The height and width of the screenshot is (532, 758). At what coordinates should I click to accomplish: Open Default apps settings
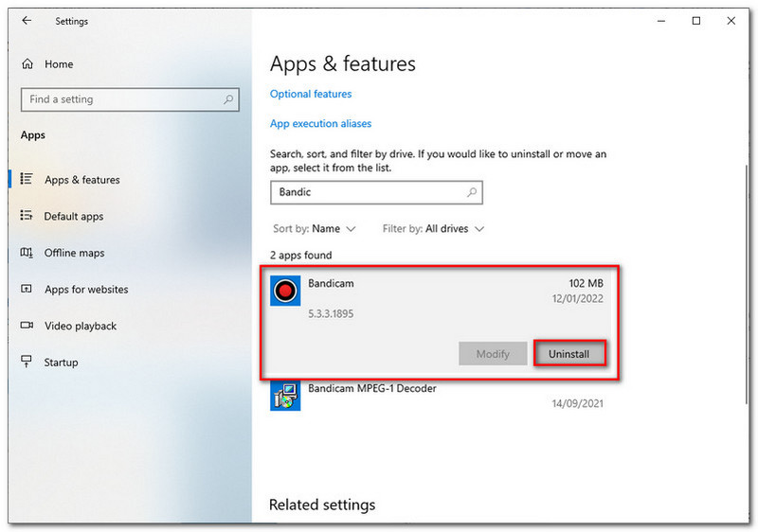point(74,216)
